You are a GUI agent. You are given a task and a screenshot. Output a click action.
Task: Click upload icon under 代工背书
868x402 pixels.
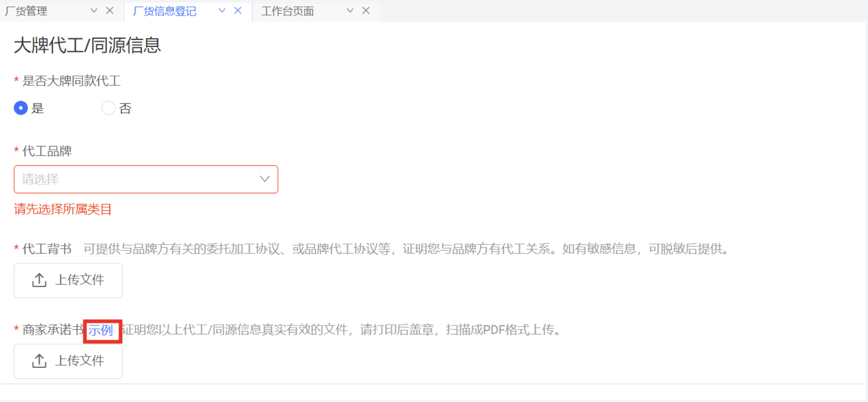click(x=39, y=280)
